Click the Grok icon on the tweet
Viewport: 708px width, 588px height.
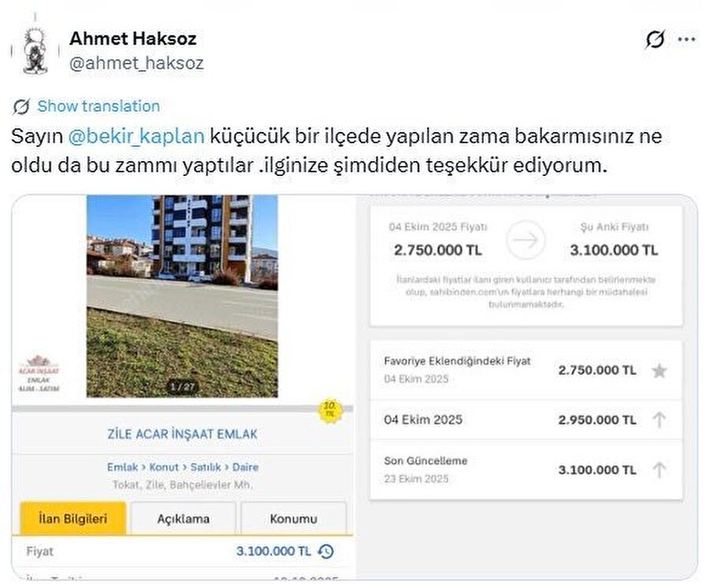[x=655, y=39]
